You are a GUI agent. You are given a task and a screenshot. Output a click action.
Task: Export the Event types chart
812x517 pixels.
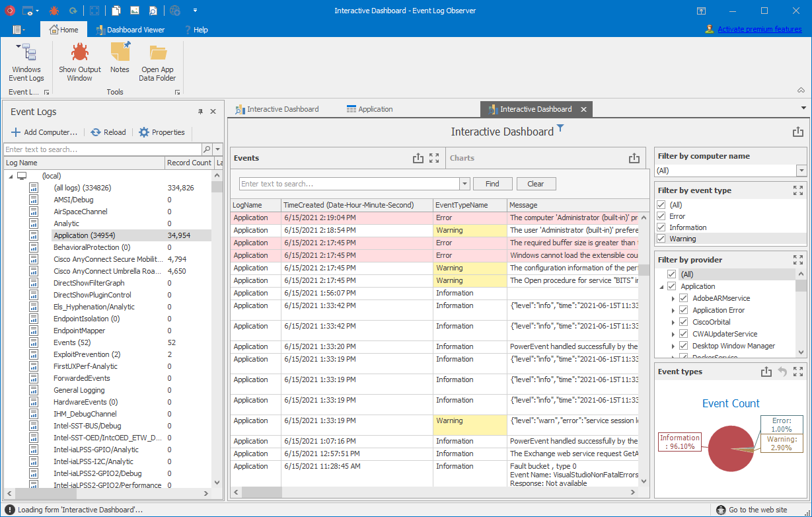click(x=766, y=372)
